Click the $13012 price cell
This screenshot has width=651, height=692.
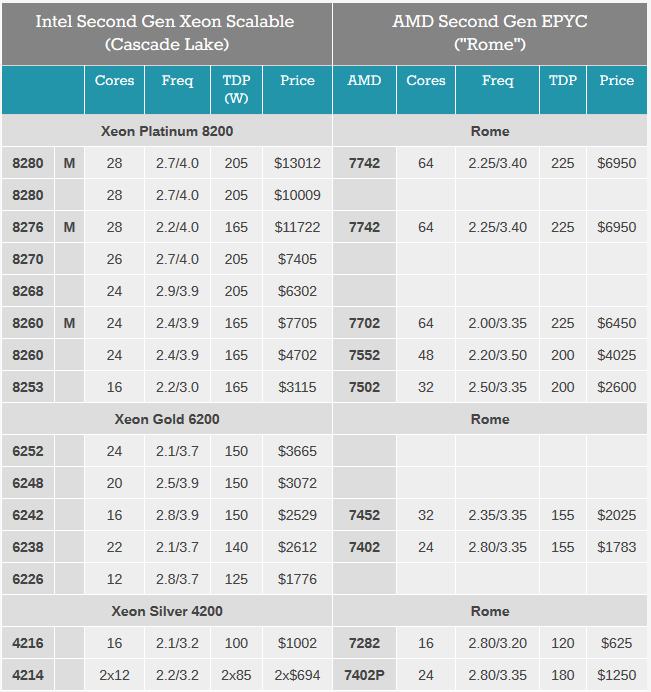[x=297, y=163]
